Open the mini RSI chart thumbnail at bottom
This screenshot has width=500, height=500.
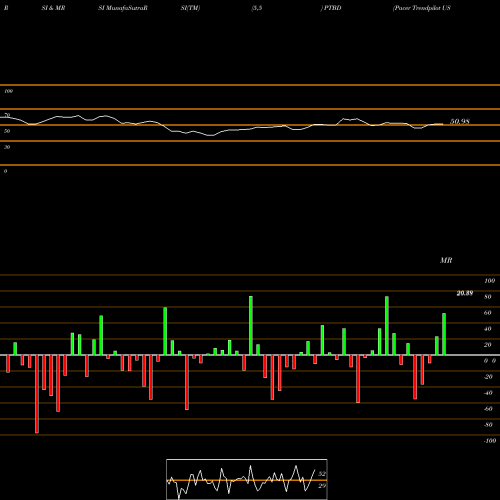(247, 479)
